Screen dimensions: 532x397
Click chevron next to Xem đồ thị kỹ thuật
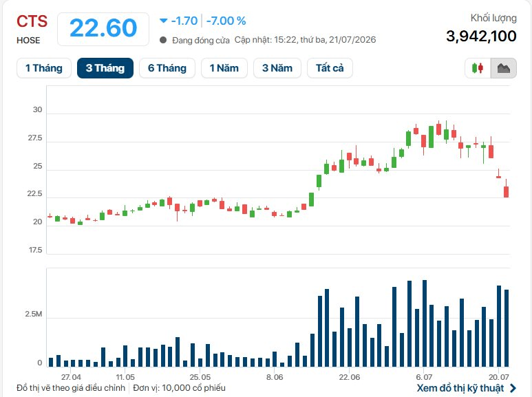(513, 388)
